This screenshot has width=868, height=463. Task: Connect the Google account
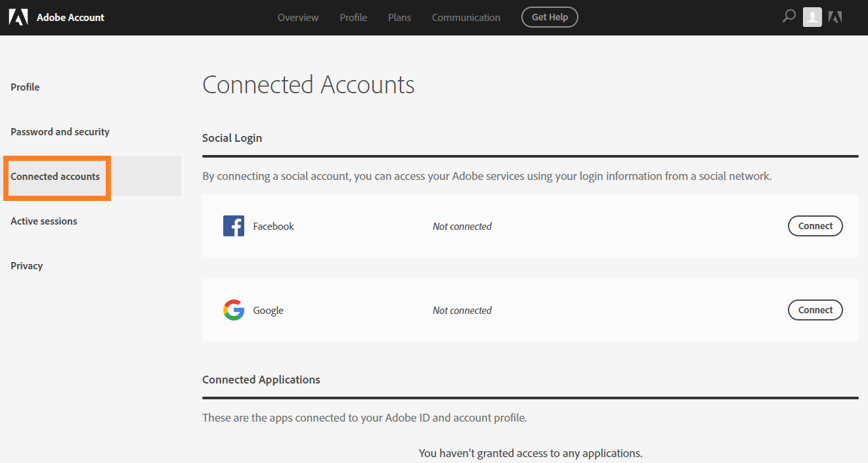815,310
